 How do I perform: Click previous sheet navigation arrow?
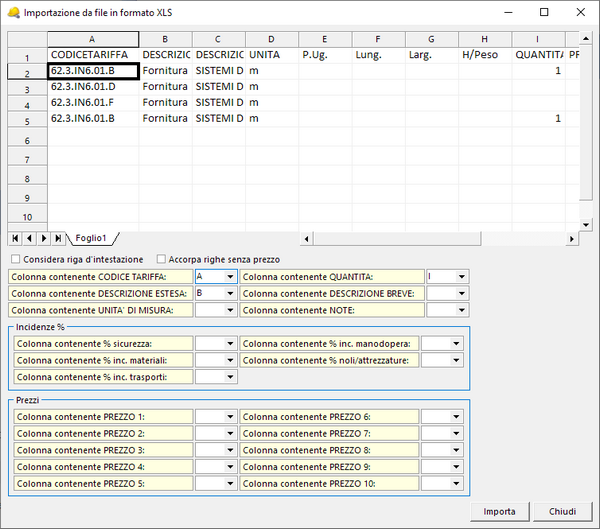pyautogui.click(x=29, y=238)
